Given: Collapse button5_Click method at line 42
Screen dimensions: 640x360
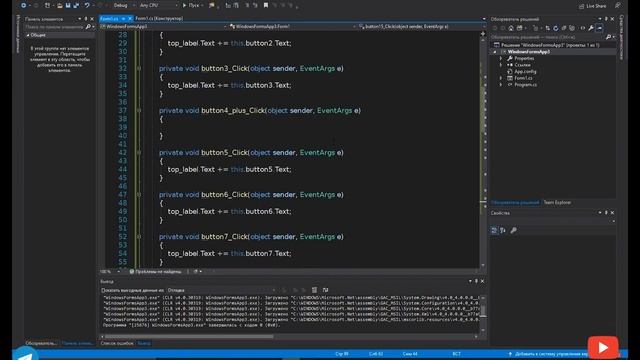Looking at the screenshot, I should (139, 153).
